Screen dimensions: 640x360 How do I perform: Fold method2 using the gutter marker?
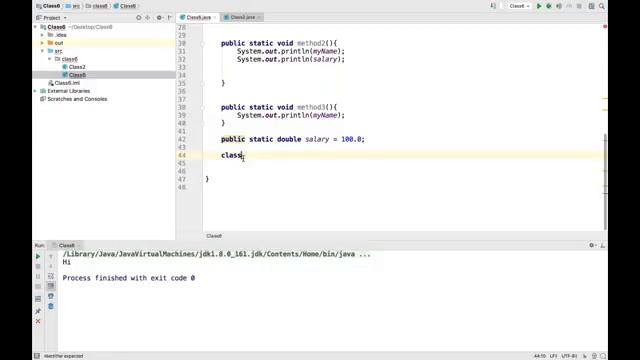203,43
